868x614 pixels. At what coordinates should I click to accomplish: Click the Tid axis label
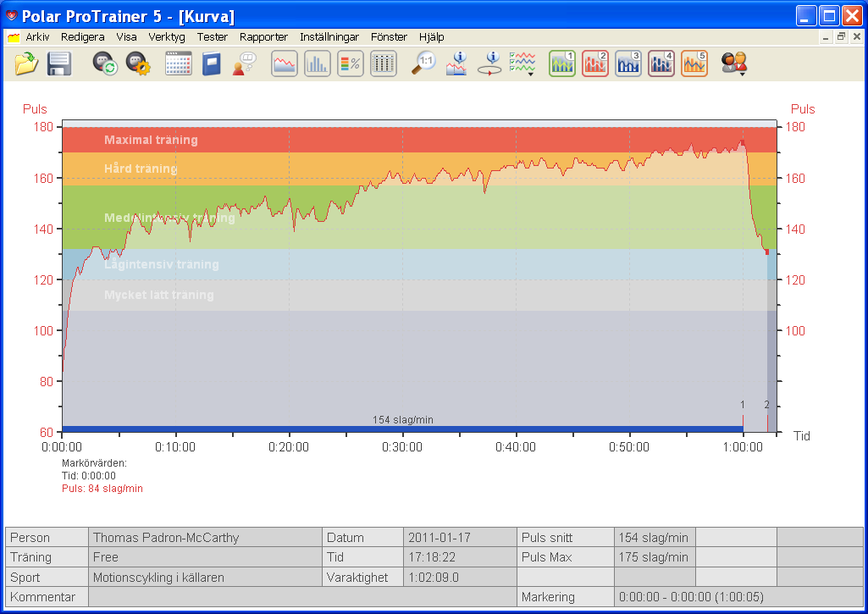[x=802, y=435]
